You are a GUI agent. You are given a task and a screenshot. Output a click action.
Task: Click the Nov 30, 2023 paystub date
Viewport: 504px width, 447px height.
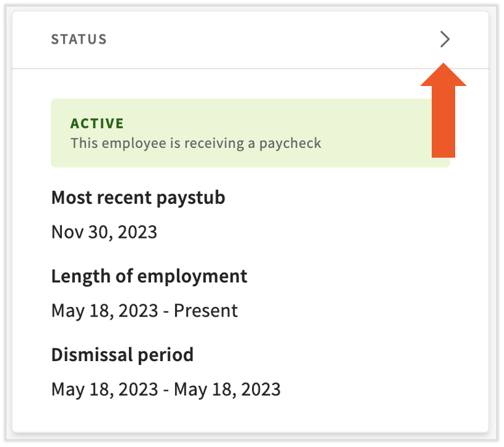click(104, 232)
